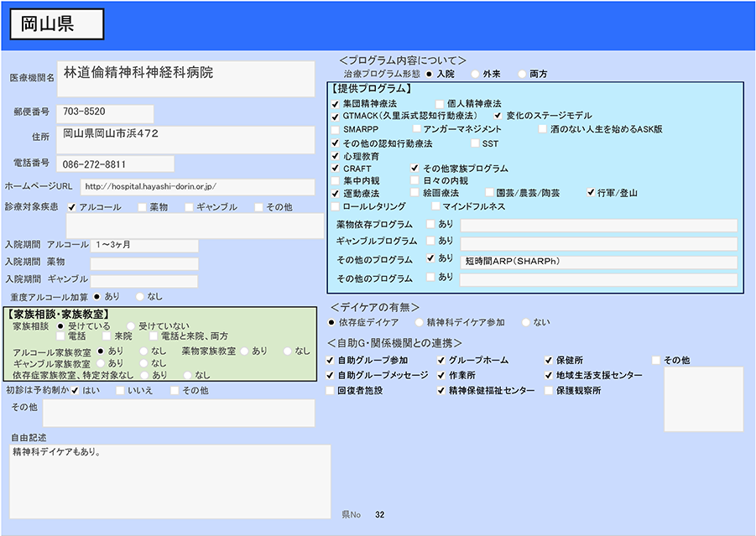Check あり for 薬物依存プログラム
756x536 pixels.
(x=430, y=224)
